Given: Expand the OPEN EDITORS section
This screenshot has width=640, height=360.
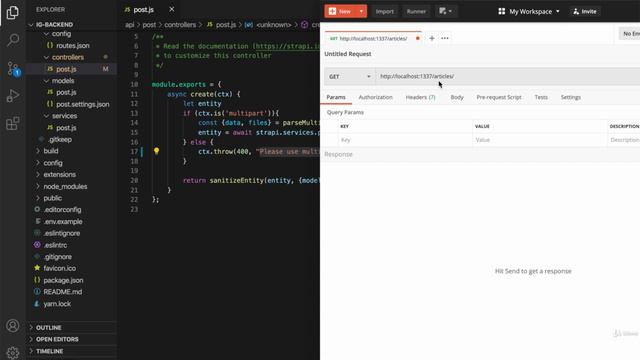Looking at the screenshot, I should (x=57, y=339).
